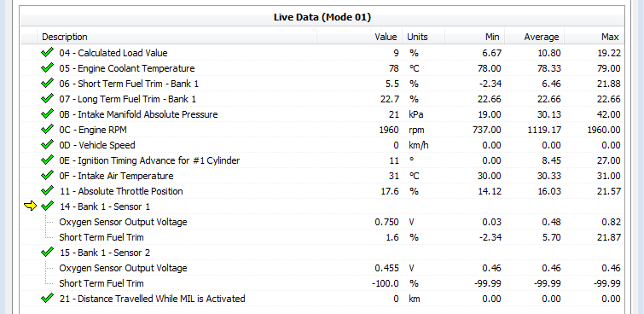Click green checkmark beside Engine RPM
644x314 pixels.
click(x=47, y=129)
